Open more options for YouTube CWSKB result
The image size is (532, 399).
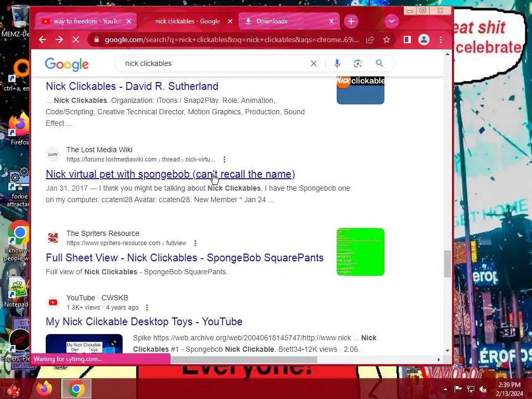[147, 308]
